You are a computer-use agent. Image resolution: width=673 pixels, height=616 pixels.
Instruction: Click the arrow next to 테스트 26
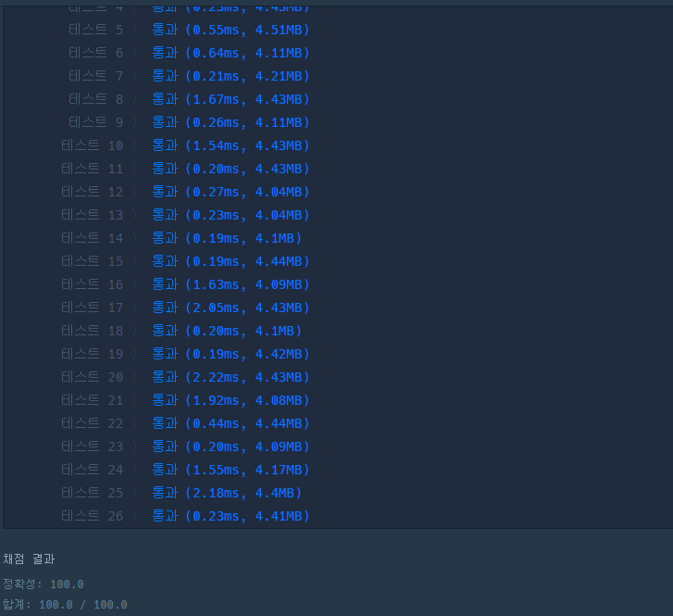click(135, 516)
